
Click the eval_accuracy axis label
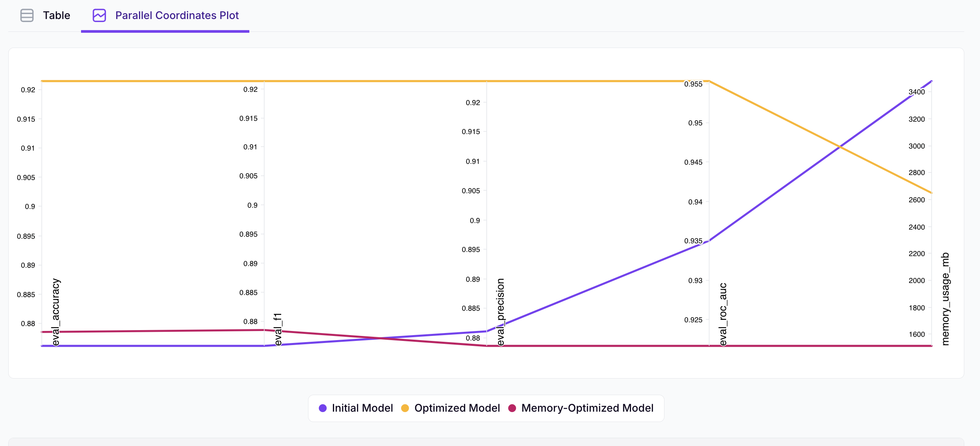point(56,312)
